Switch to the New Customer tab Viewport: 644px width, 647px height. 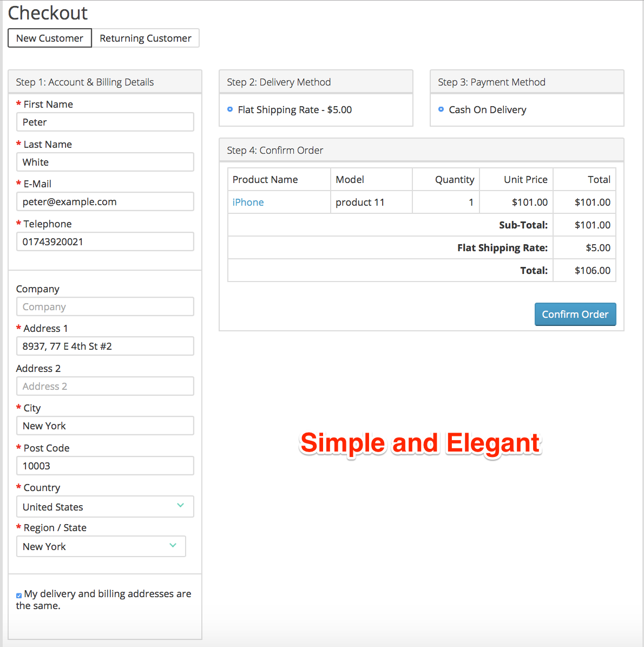pyautogui.click(x=49, y=38)
